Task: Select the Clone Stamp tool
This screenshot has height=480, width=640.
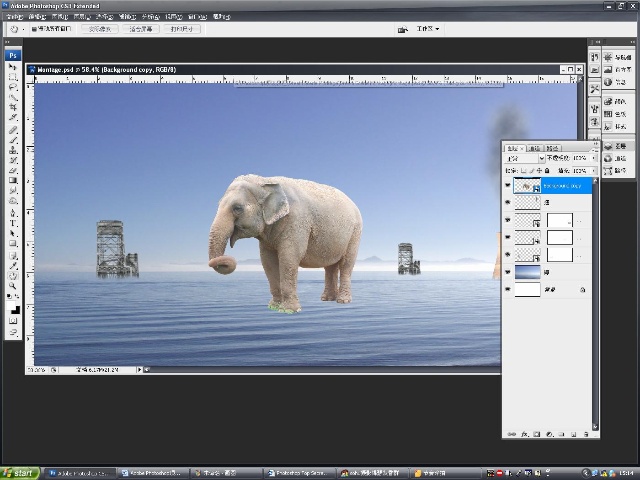Action: (x=13, y=150)
